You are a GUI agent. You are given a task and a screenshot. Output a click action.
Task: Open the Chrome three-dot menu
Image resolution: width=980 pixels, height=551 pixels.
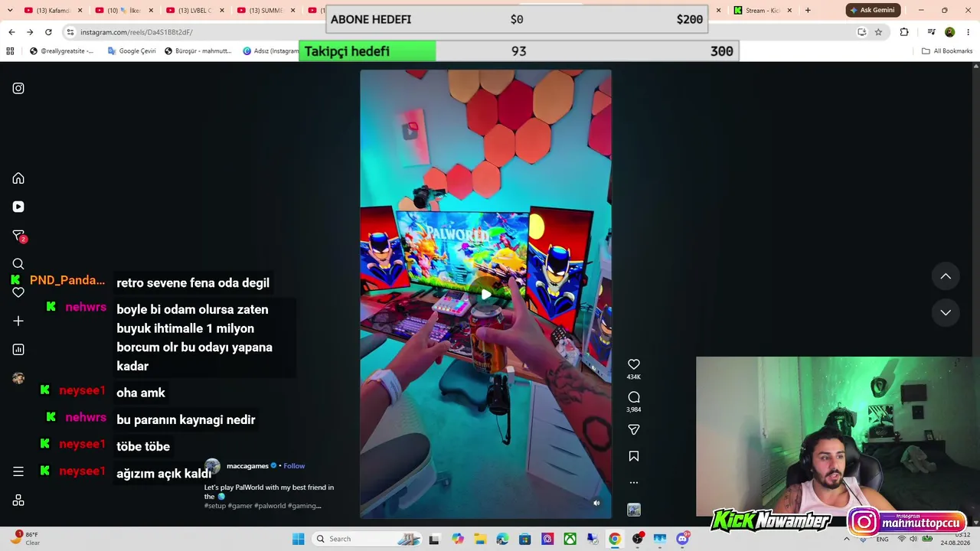coord(969,32)
